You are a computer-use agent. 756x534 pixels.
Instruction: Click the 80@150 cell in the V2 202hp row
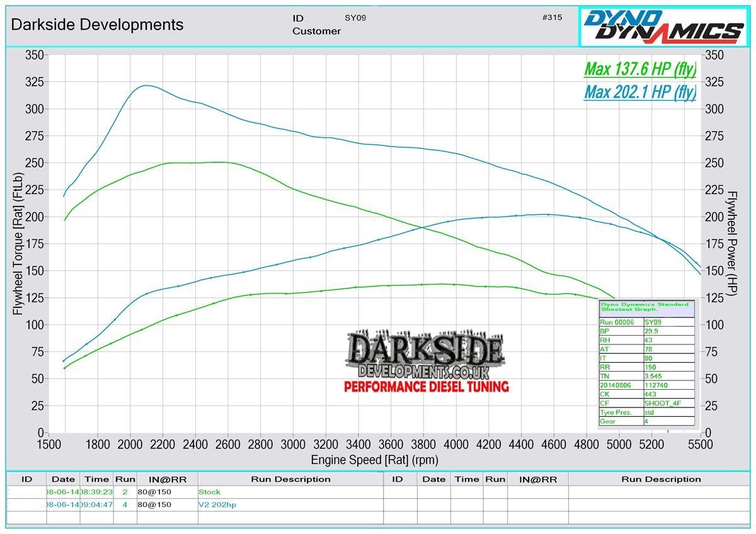166,504
